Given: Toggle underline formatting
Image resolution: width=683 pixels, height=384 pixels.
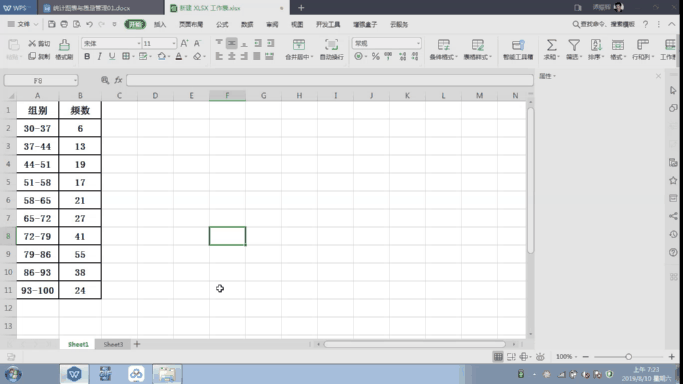Looking at the screenshot, I should [112, 57].
